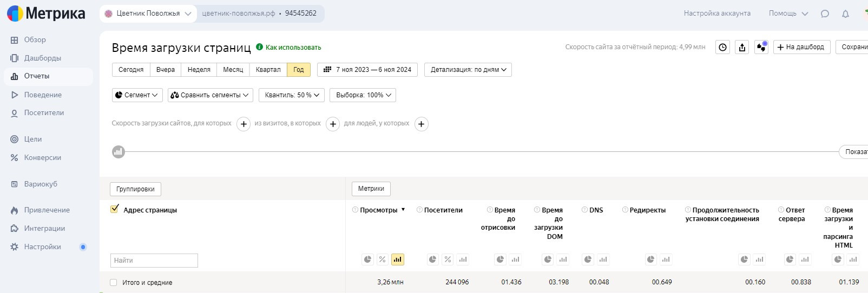Open the Как использовать help link
This screenshot has height=293, width=868.
click(x=293, y=48)
